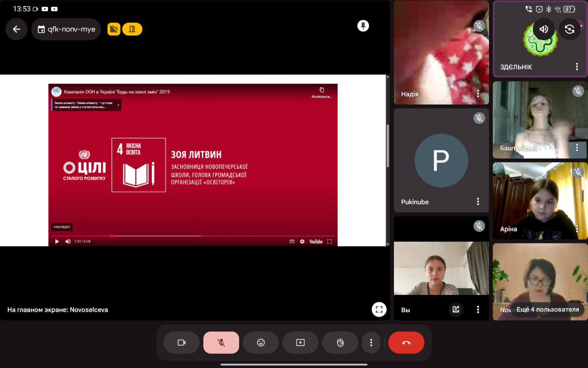End the call with the red button
Viewport: 588px width, 368px height.
tap(406, 342)
